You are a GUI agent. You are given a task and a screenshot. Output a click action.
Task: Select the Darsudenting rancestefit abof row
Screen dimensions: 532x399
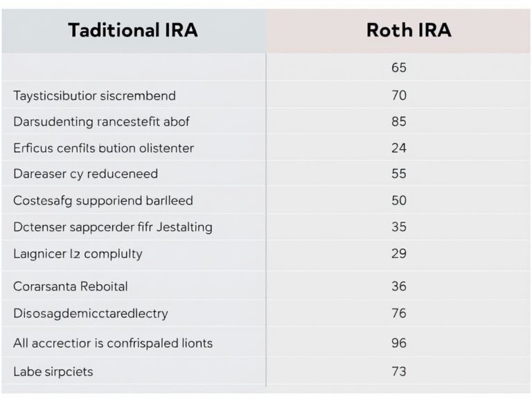pos(100,122)
